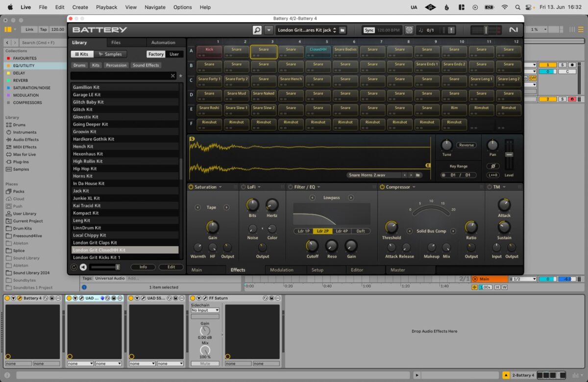Click the Percussion tag filter
Viewport: 588px width, 382px height.
coord(116,65)
